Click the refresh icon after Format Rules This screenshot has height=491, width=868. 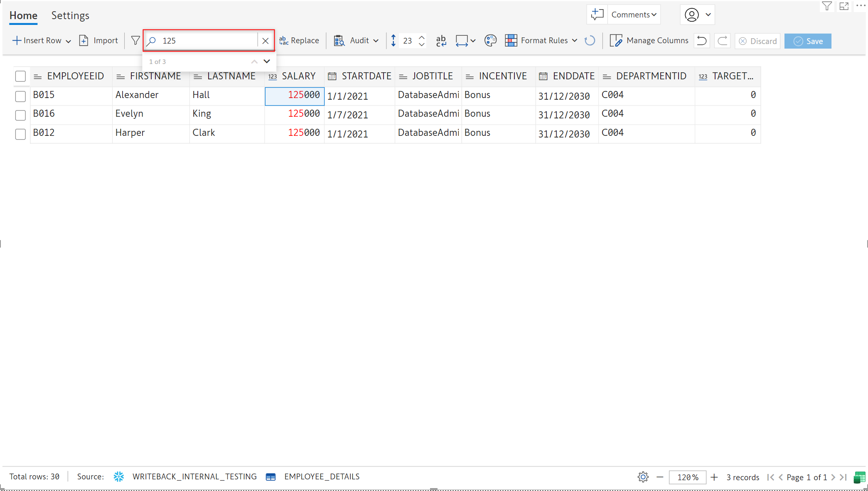tap(590, 41)
